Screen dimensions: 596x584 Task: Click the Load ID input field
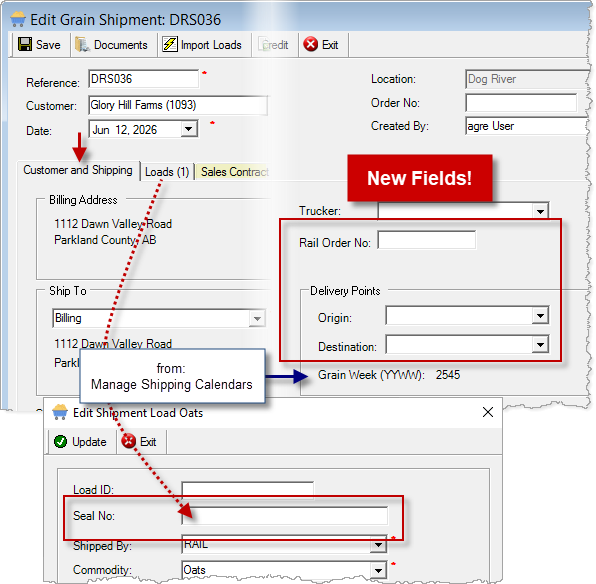pos(248,489)
